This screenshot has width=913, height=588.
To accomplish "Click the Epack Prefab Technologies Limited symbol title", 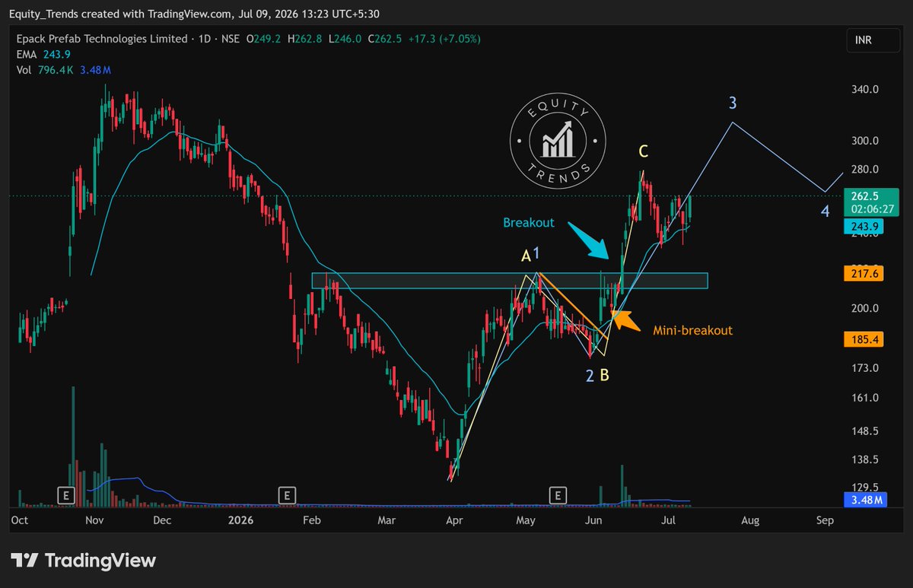I will (x=101, y=39).
